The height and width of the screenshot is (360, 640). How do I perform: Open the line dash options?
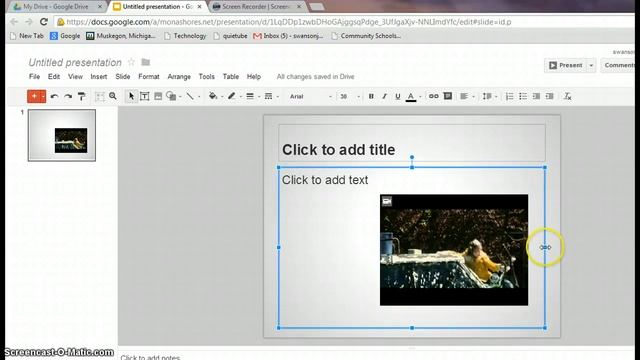click(x=269, y=96)
